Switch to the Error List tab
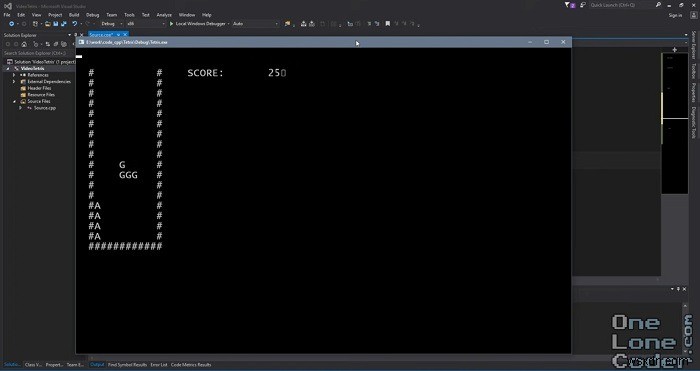This screenshot has width=700, height=371. click(159, 365)
